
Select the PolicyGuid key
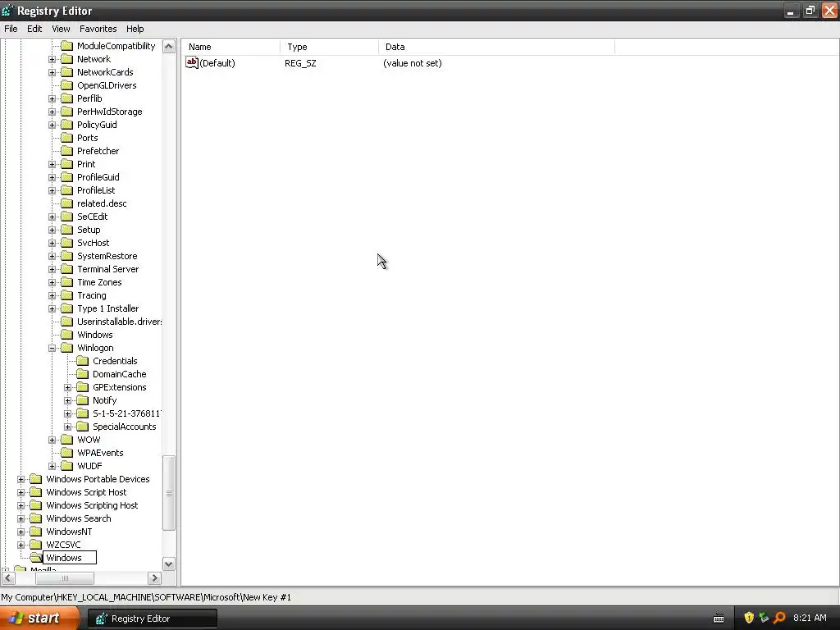97,125
